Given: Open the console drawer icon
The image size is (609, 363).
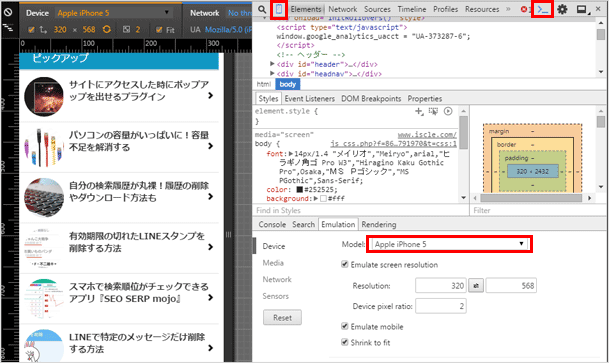Looking at the screenshot, I should tap(543, 10).
